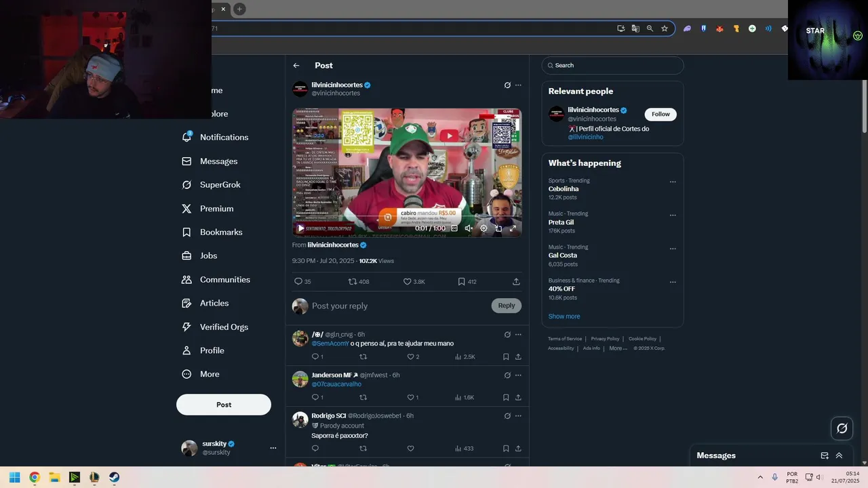Enable picture-in-picture for the video
Viewport: 868px width, 488px height.
498,228
